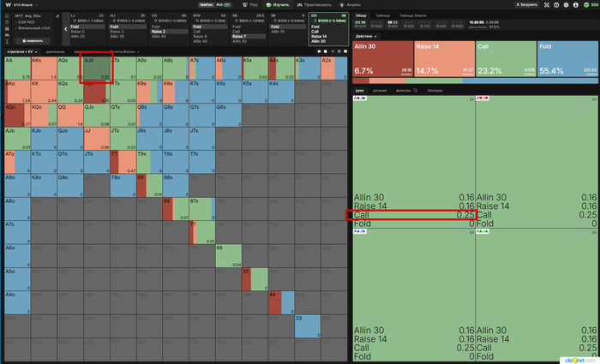The image size is (600, 364).
Task: Select AKs cell in range matrix
Action: point(44,69)
